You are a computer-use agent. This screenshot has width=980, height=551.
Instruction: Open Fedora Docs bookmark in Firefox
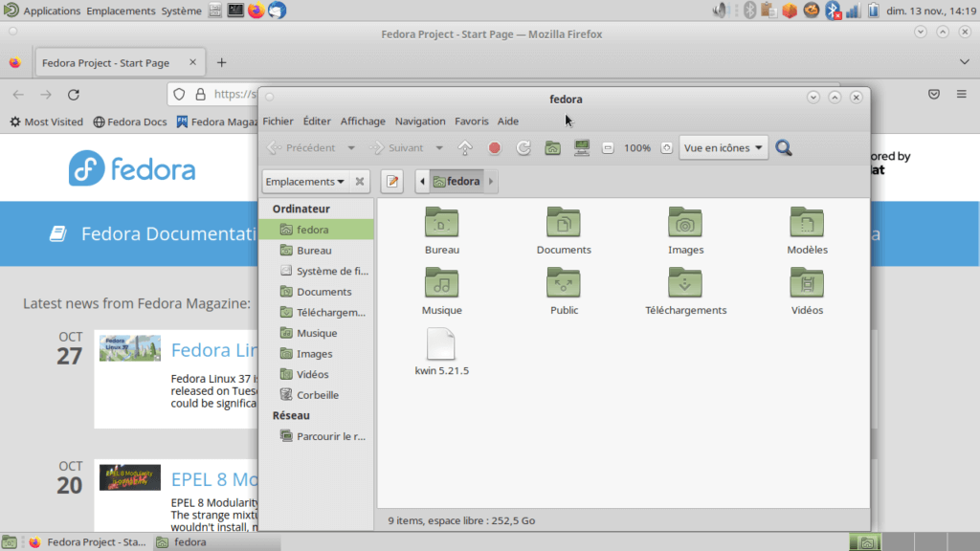click(130, 121)
